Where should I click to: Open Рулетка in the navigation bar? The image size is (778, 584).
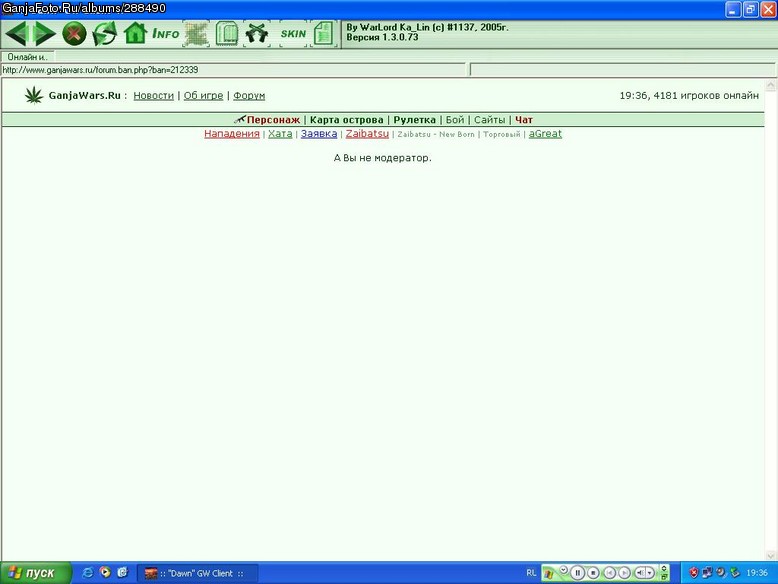click(x=414, y=120)
